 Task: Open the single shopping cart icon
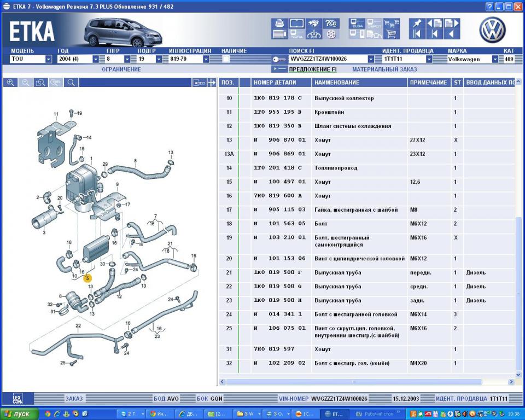tap(392, 34)
